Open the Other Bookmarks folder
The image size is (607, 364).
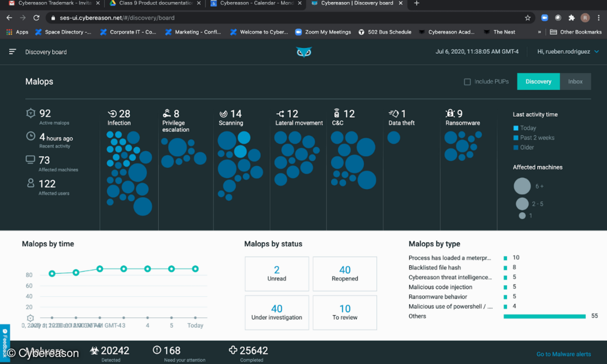click(x=576, y=32)
